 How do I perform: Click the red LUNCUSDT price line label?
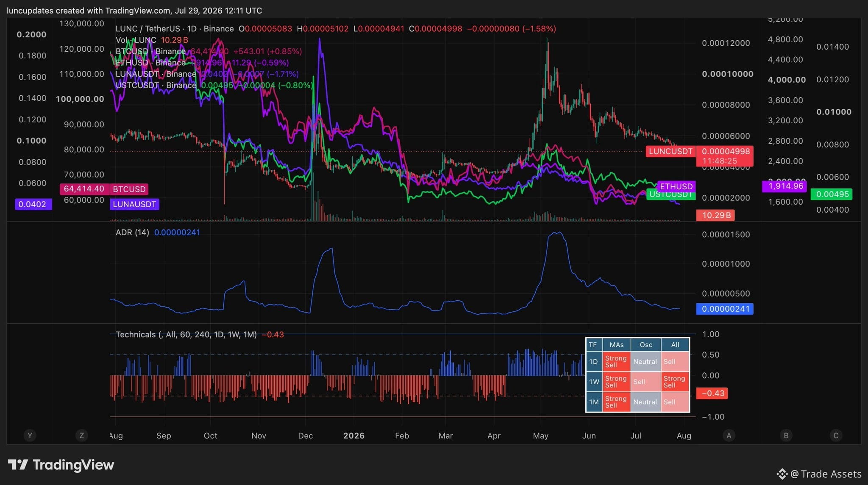[x=670, y=151]
